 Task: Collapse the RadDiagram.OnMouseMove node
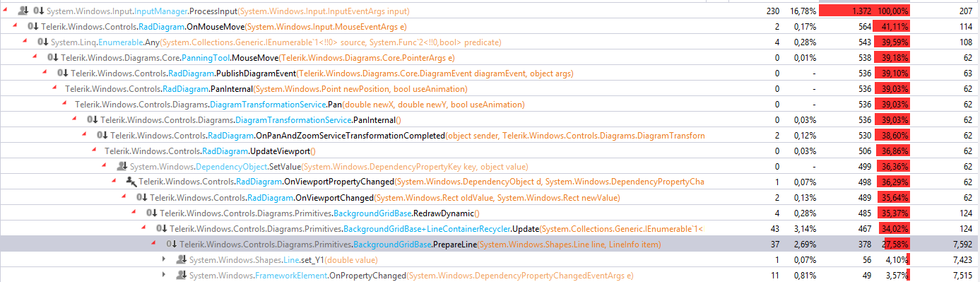pyautogui.click(x=16, y=25)
